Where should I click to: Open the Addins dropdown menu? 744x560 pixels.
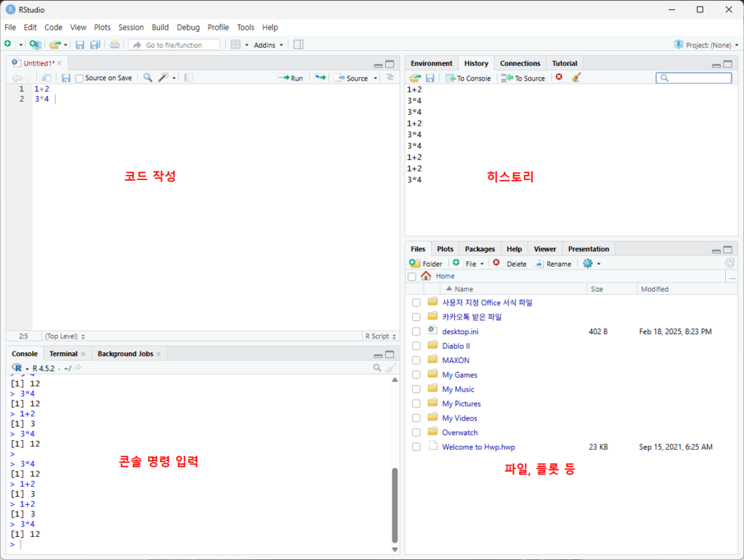268,45
